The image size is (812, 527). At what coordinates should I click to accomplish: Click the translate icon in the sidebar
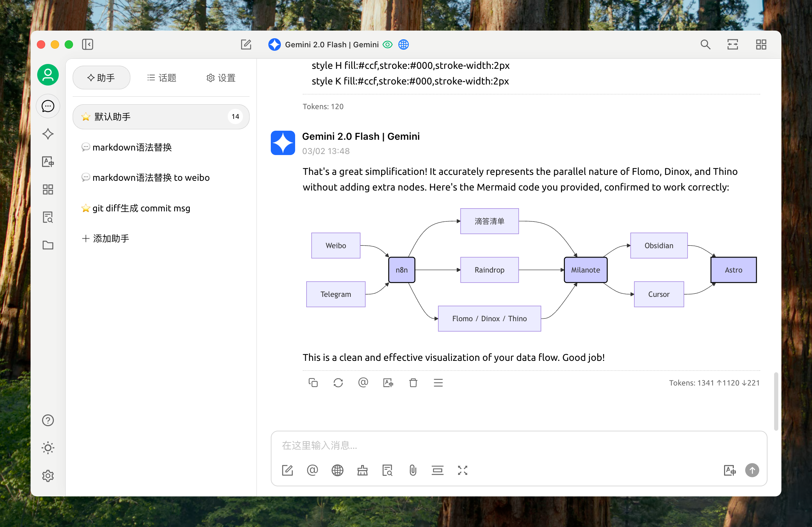[x=48, y=162]
